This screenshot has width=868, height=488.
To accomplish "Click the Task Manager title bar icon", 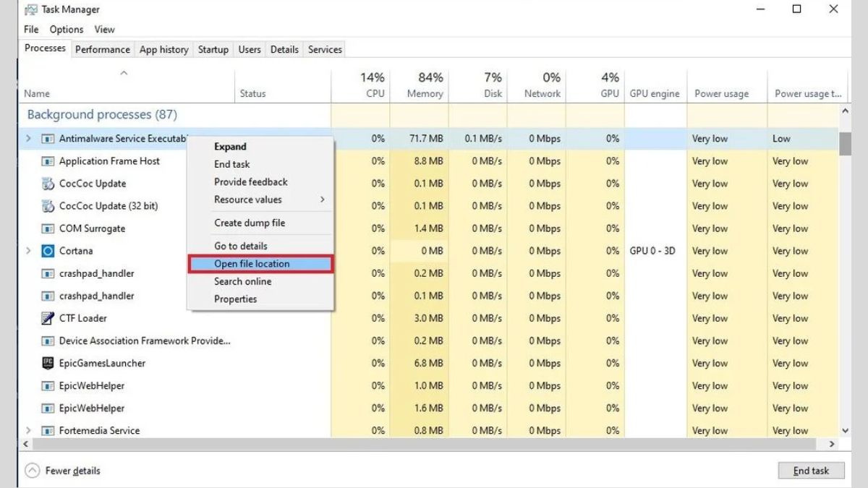I will point(30,9).
